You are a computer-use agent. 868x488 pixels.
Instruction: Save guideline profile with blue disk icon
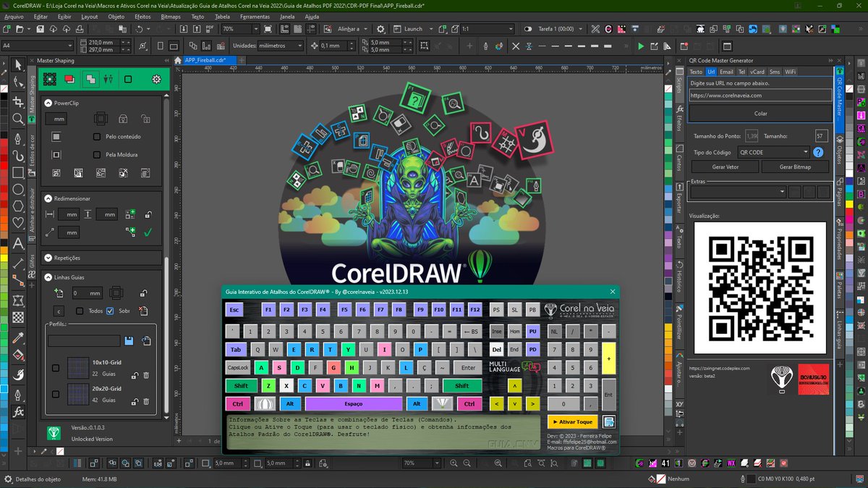pos(129,340)
